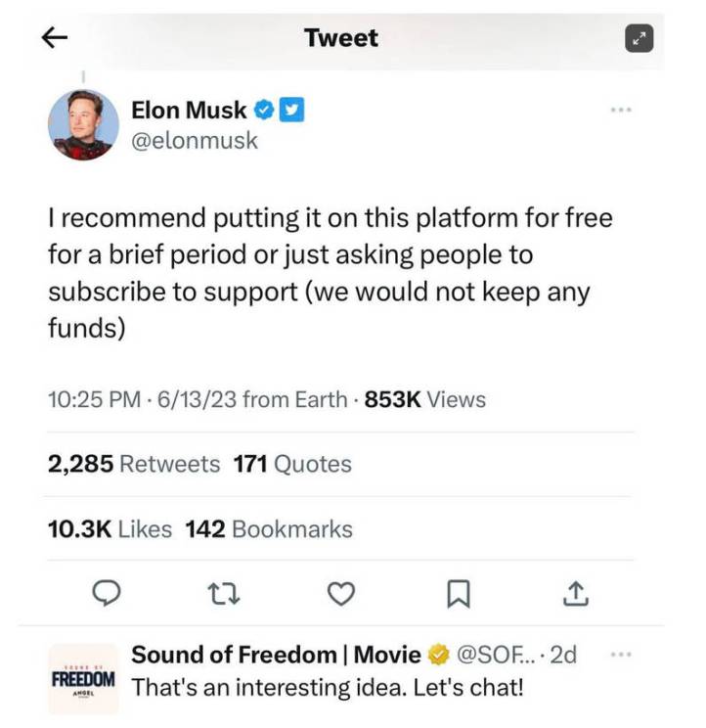
Task: Like the tweet with the heart icon
Action: 340,593
